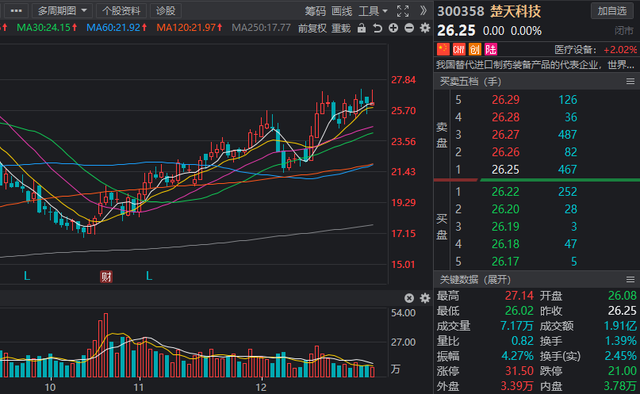
Task: Click the first L marker near October
Action: (27, 276)
